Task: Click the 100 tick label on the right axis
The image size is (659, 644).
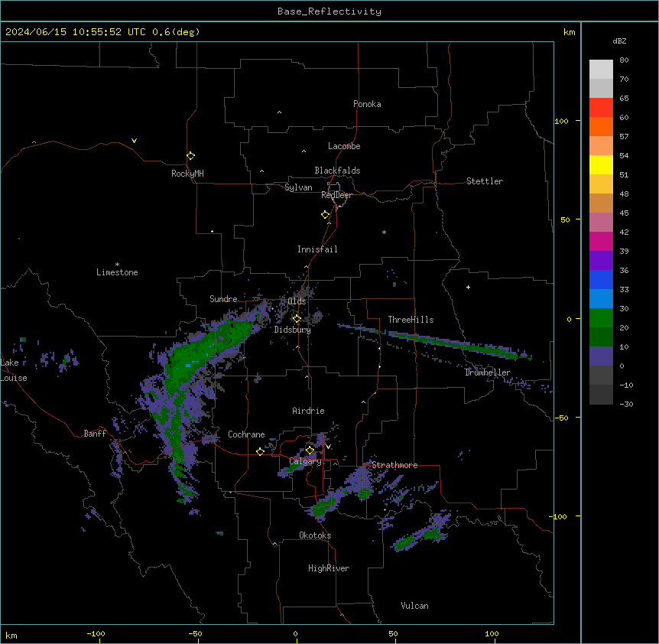Action: (x=561, y=121)
